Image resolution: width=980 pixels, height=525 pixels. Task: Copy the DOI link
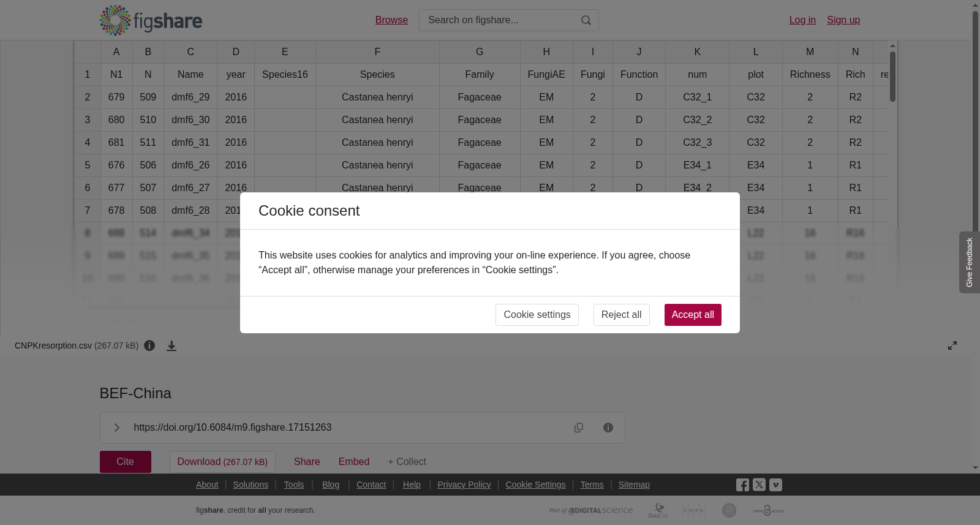579,428
